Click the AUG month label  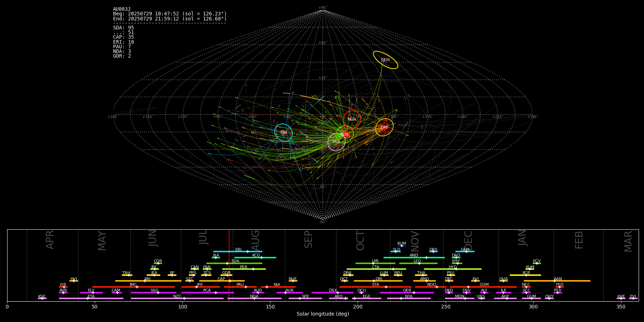(x=256, y=239)
